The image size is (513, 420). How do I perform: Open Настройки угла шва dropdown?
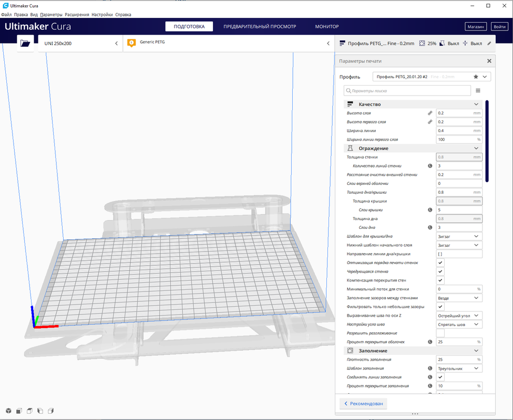pos(459,324)
